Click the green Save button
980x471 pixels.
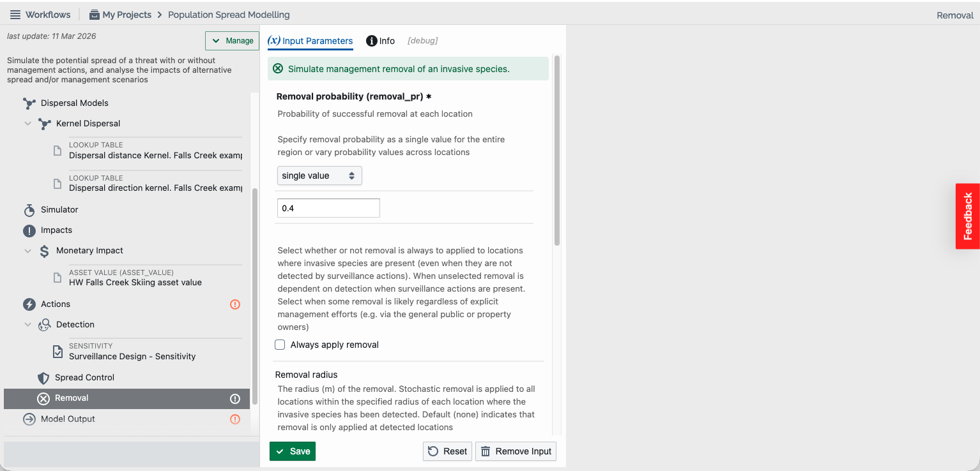[x=293, y=451]
